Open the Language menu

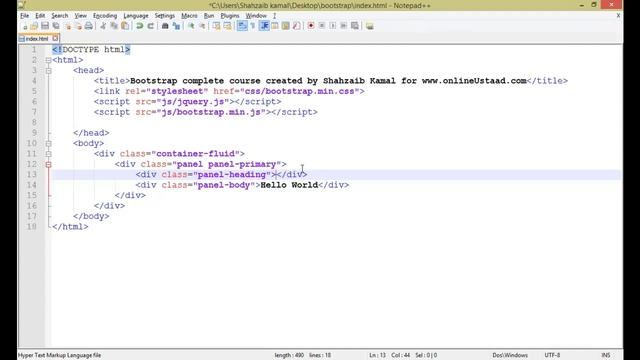point(136,16)
